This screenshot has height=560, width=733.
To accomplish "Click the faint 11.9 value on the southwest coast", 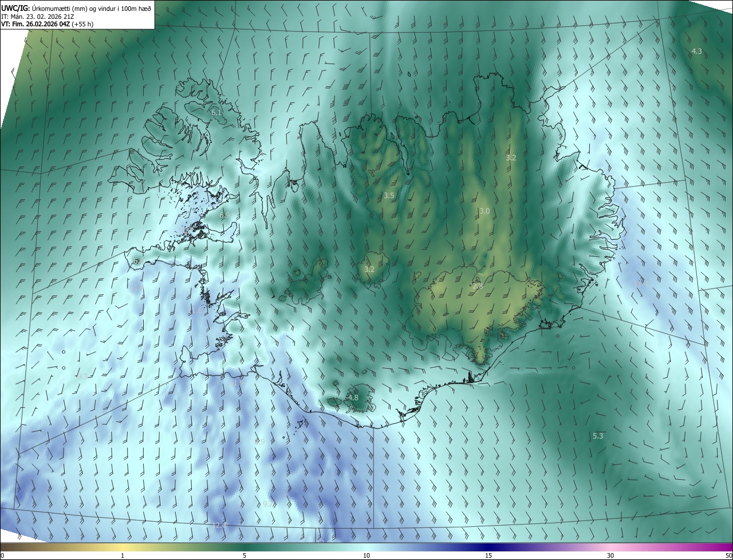I will click(x=238, y=382).
